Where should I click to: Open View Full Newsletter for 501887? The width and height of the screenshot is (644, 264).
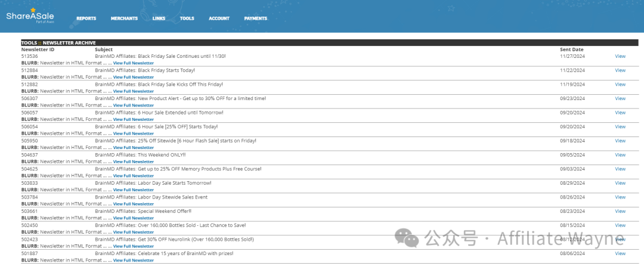point(134,260)
